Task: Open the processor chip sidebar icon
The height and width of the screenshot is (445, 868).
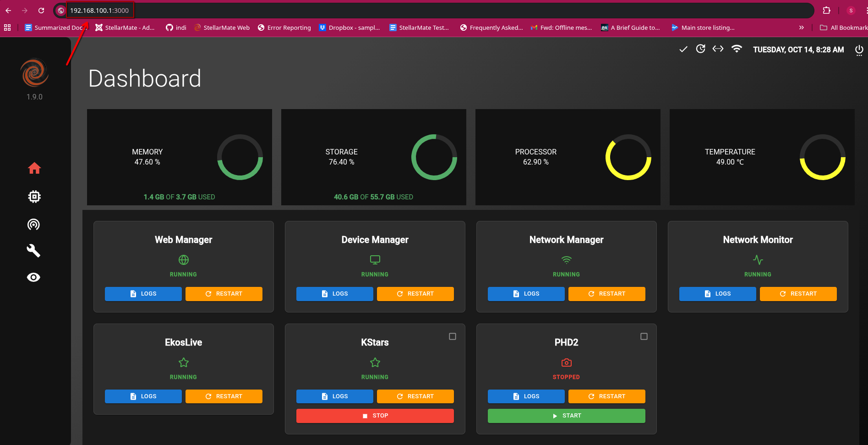Action: (x=34, y=197)
